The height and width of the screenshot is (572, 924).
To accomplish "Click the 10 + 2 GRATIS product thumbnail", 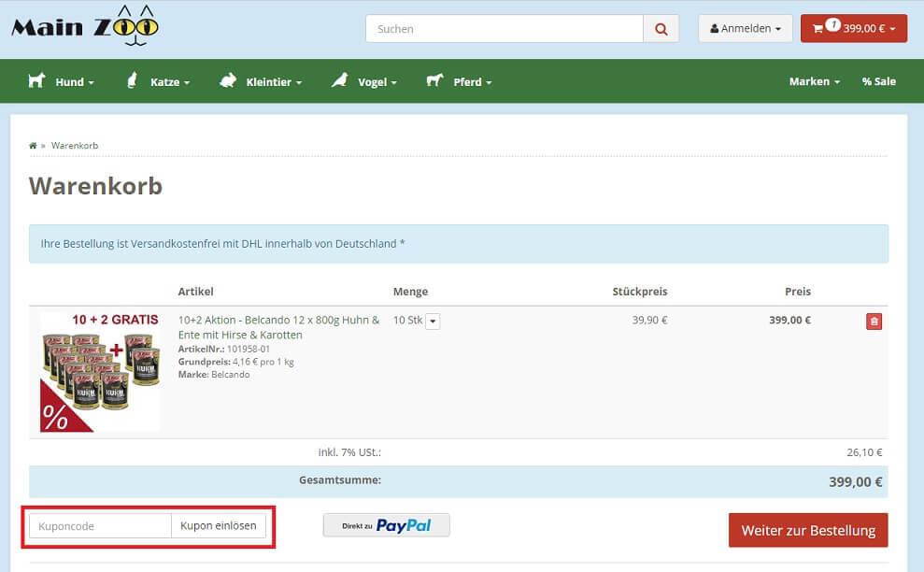I will 100,371.
